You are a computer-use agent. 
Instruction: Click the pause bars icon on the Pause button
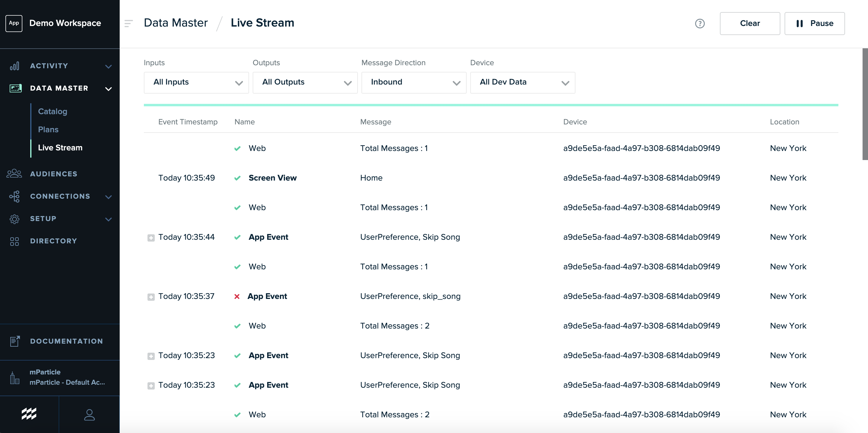800,23
